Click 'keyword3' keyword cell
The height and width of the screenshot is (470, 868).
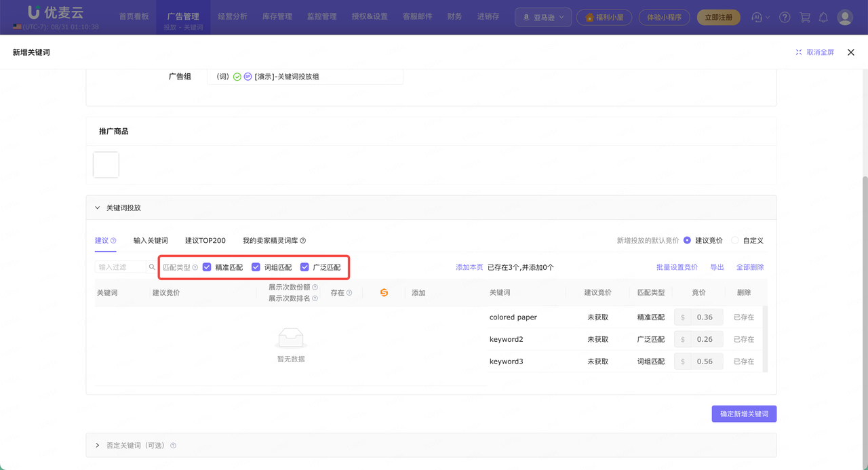507,361
